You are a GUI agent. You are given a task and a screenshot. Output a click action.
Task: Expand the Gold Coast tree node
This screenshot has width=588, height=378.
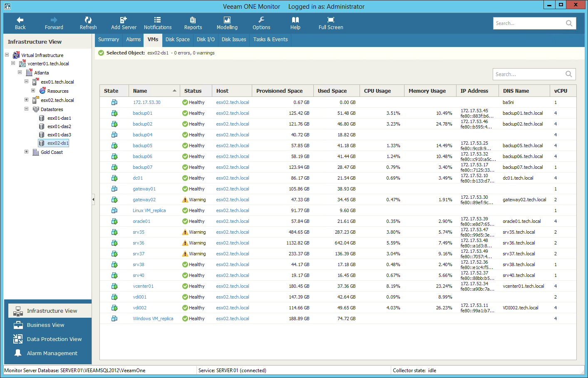click(27, 152)
